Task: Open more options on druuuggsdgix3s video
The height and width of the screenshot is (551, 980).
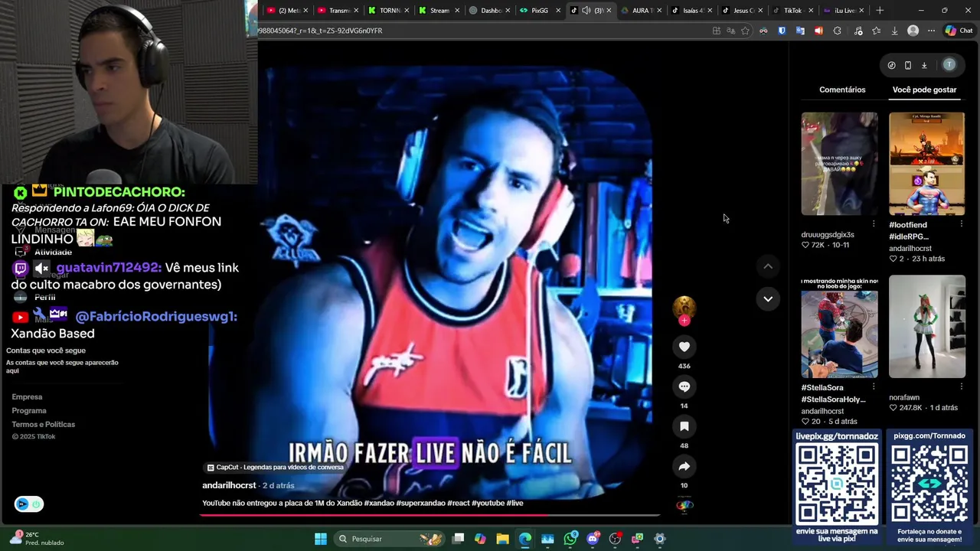Action: [874, 224]
